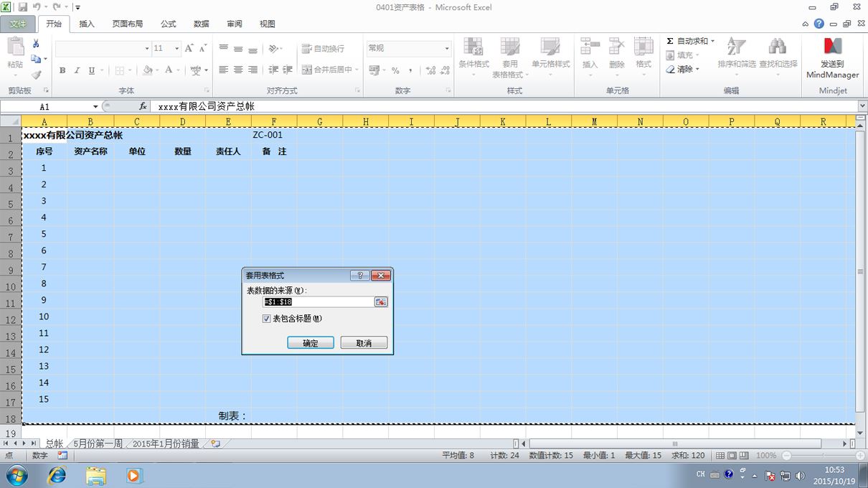Switch to the Insert (插入) ribbon tab
The image size is (868, 488).
[87, 24]
